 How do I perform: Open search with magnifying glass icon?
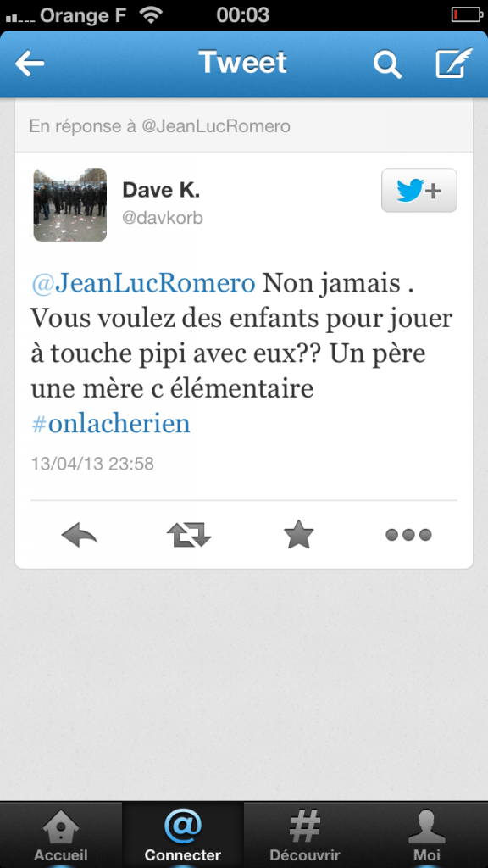click(386, 64)
